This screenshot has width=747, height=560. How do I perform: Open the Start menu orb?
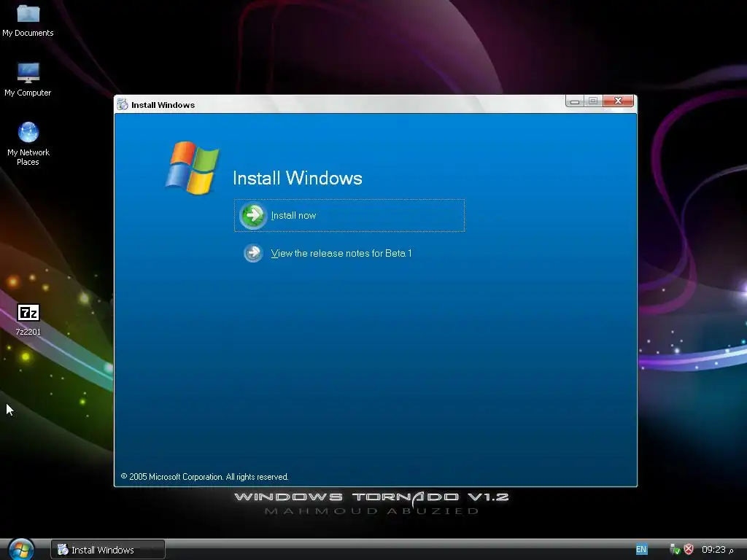point(21,549)
